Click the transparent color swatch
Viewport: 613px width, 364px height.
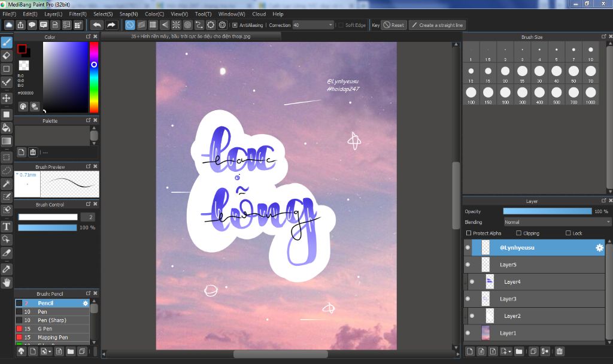(24, 65)
